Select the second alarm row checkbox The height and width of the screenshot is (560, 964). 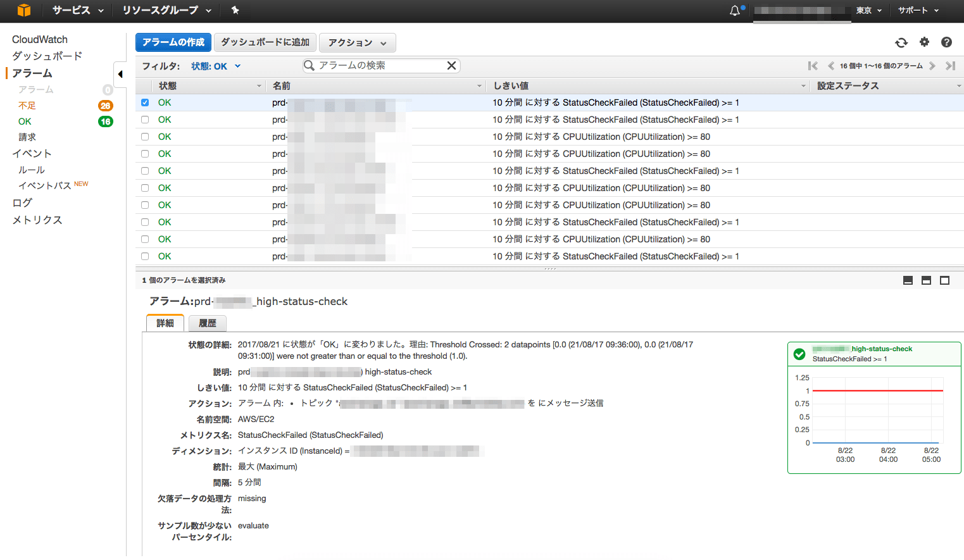[145, 120]
